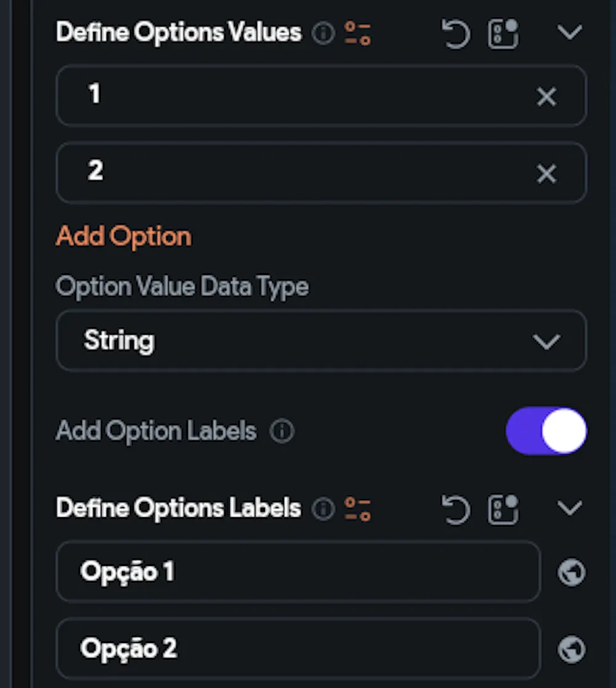Open info tooltip for Define Options Labels
Viewport: 616px width, 688px height.
point(323,509)
